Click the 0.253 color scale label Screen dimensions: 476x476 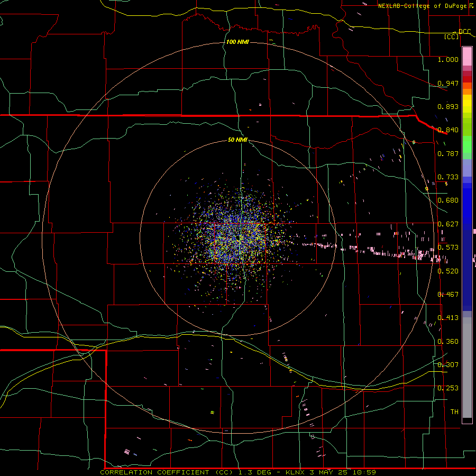click(x=448, y=388)
